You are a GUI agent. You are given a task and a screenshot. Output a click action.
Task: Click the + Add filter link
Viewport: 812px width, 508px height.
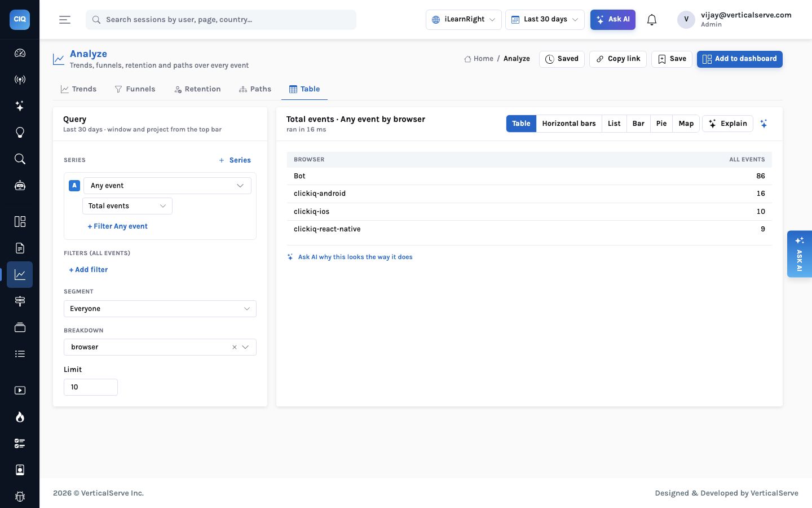89,270
